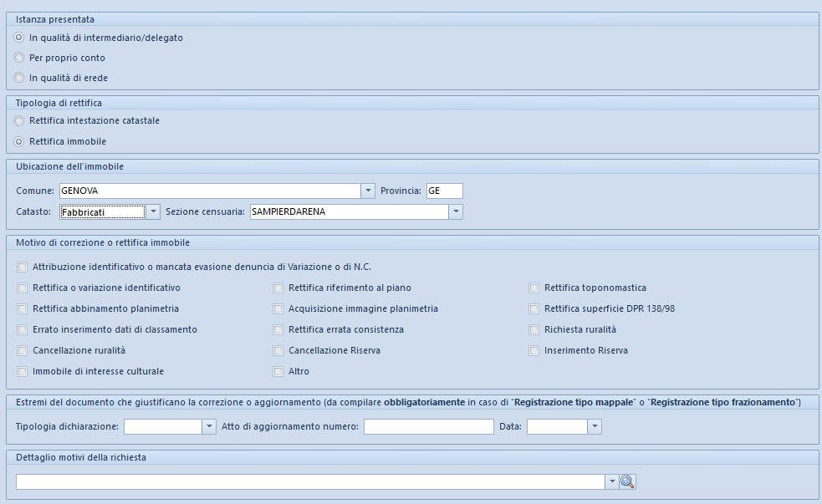Enable 'Cancellazione Riserva' checkbox
The height and width of the screenshot is (504, 822).
click(x=278, y=351)
